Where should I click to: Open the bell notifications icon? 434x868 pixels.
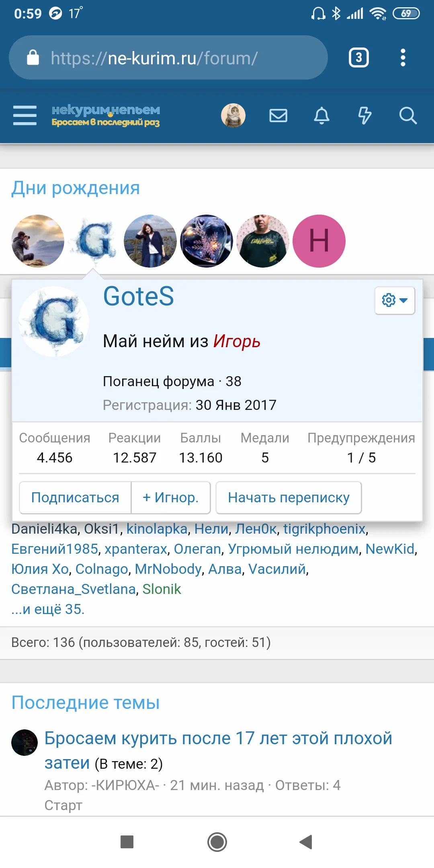point(321,116)
